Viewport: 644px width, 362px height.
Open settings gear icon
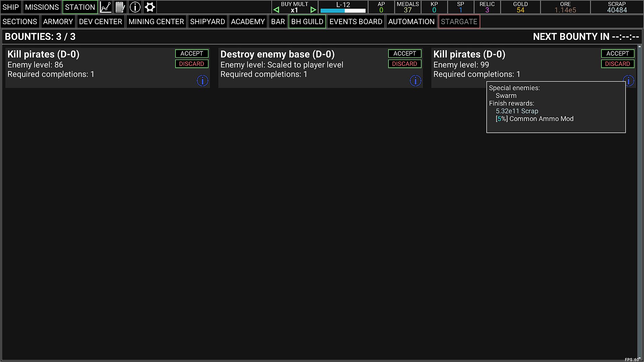click(150, 7)
